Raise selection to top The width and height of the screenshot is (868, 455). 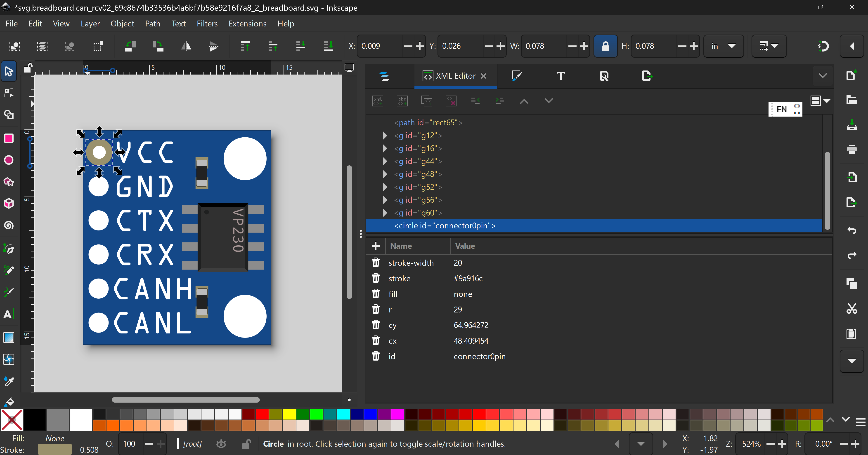[245, 46]
